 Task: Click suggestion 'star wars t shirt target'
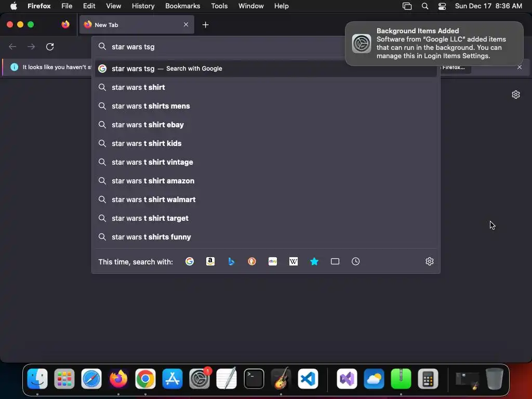266,218
